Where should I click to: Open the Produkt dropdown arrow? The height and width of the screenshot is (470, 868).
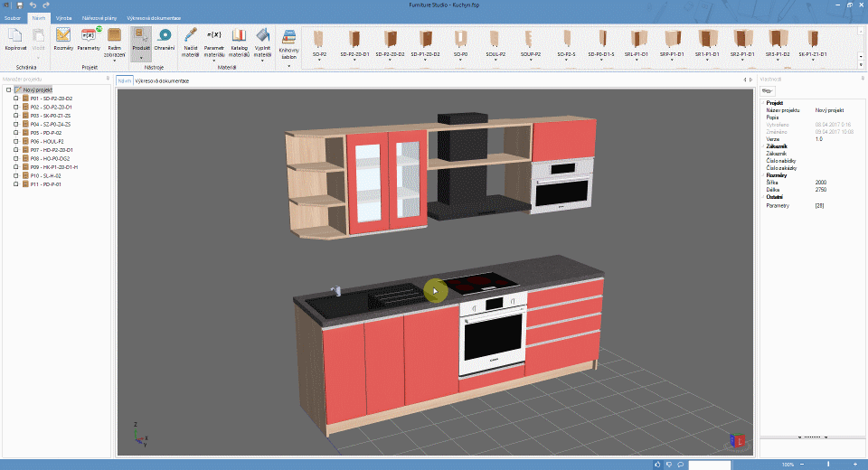(x=140, y=57)
